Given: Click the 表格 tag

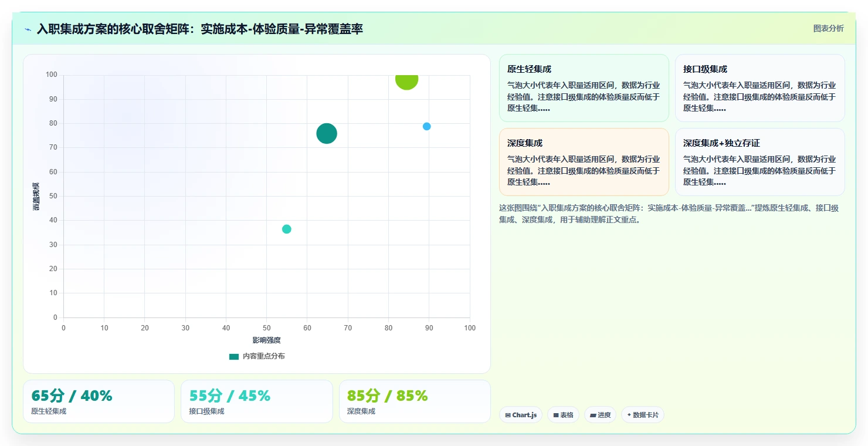Looking at the screenshot, I should coord(563,415).
